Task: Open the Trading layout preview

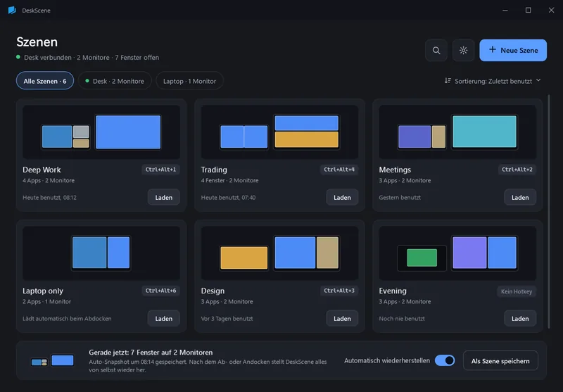Action: 279,132
